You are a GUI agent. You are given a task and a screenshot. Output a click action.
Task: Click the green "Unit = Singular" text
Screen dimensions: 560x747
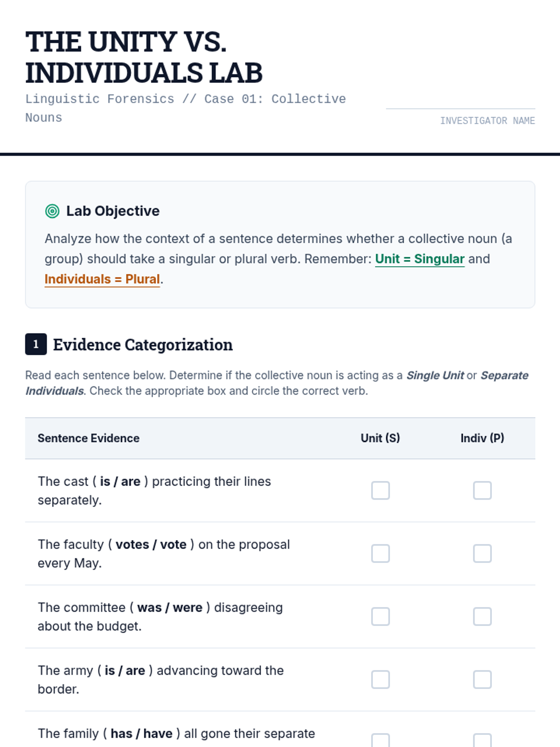[420, 259]
